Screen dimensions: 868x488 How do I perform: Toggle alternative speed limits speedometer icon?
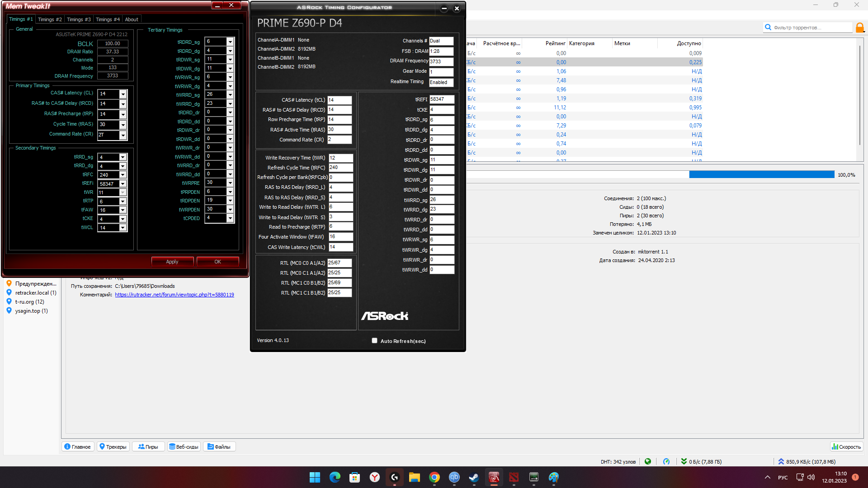pyautogui.click(x=666, y=461)
